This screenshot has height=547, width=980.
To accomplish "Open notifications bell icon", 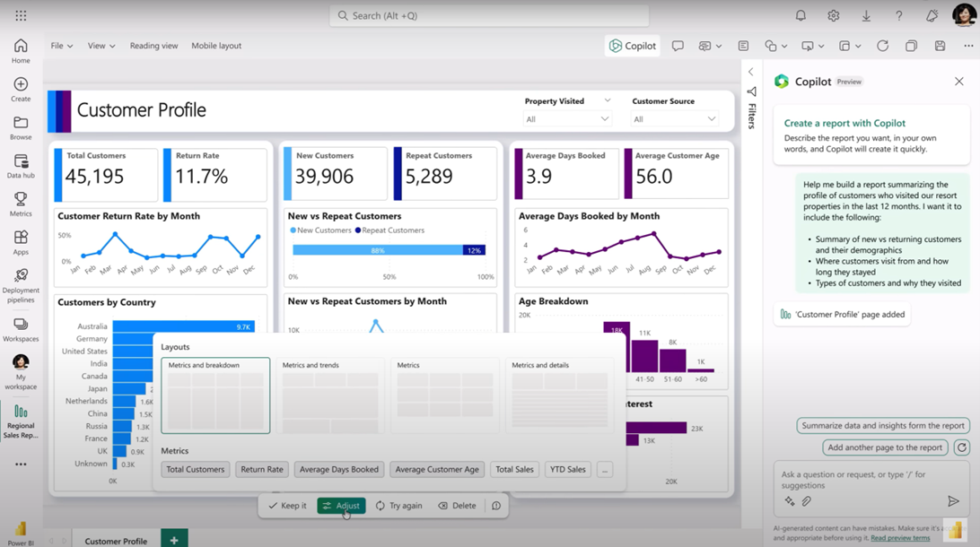I will click(x=801, y=15).
